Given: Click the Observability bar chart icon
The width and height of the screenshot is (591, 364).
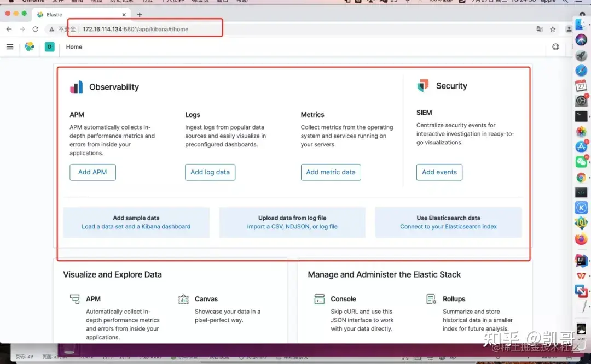Looking at the screenshot, I should tap(77, 87).
